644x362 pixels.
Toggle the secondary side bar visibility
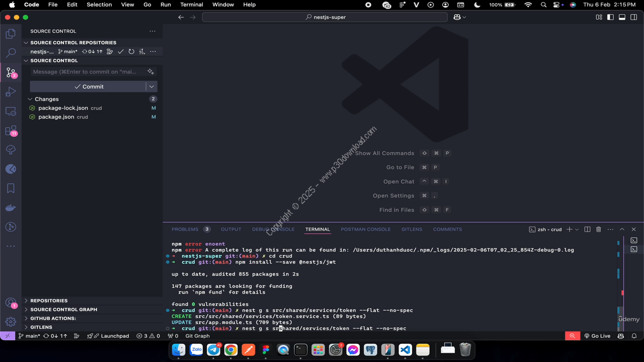coord(634,17)
